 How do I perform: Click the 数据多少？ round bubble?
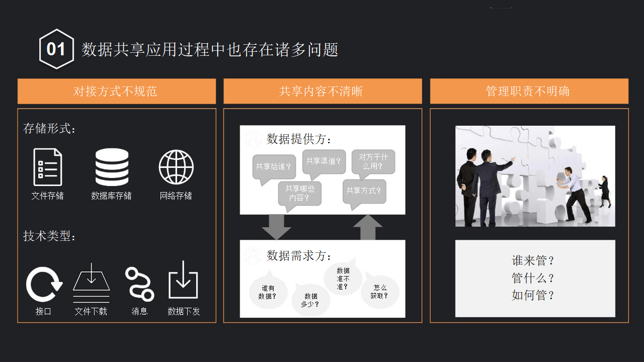[311, 300]
